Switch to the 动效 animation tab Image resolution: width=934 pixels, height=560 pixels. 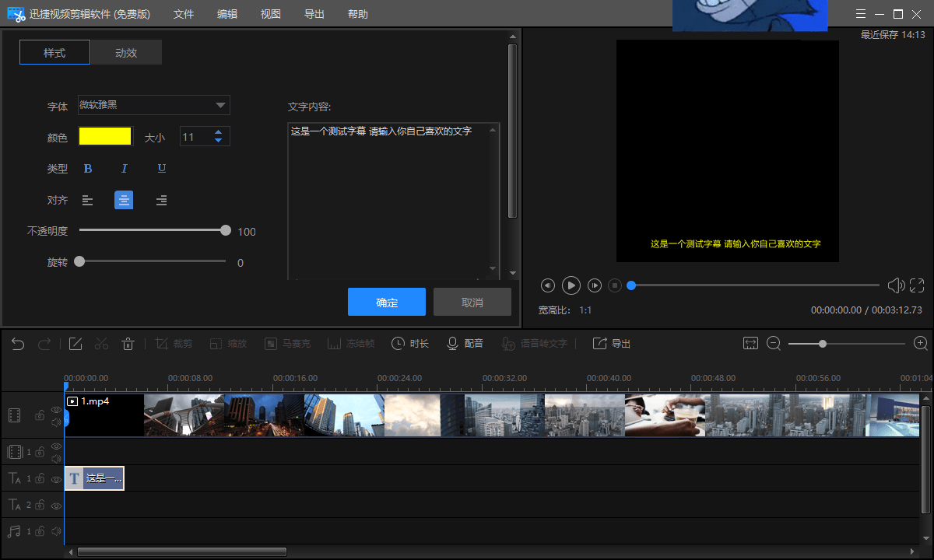pyautogui.click(x=126, y=52)
